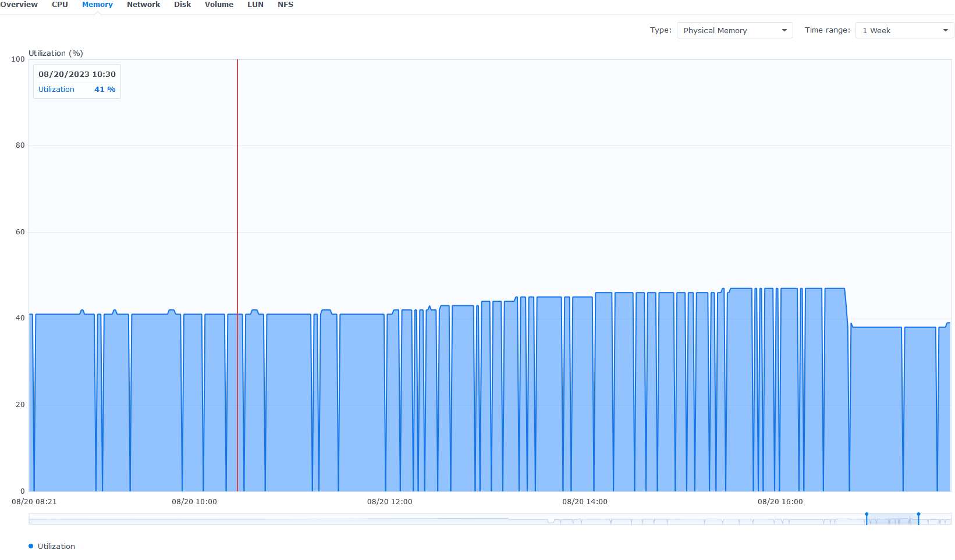Switch to the Overview tab
The height and width of the screenshot is (560, 955).
click(19, 5)
